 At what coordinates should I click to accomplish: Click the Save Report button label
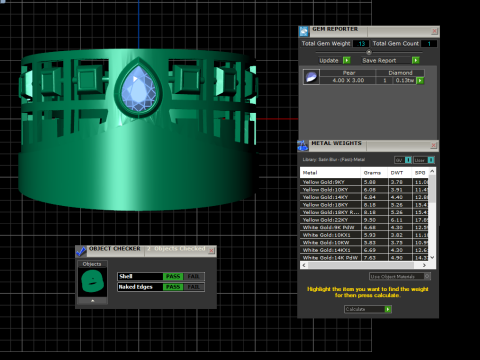379,60
